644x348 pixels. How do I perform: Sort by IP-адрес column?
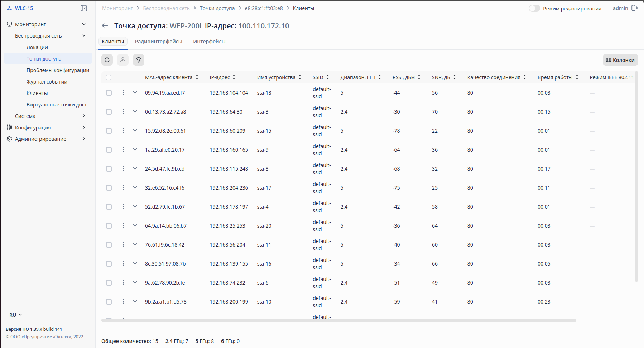point(234,77)
